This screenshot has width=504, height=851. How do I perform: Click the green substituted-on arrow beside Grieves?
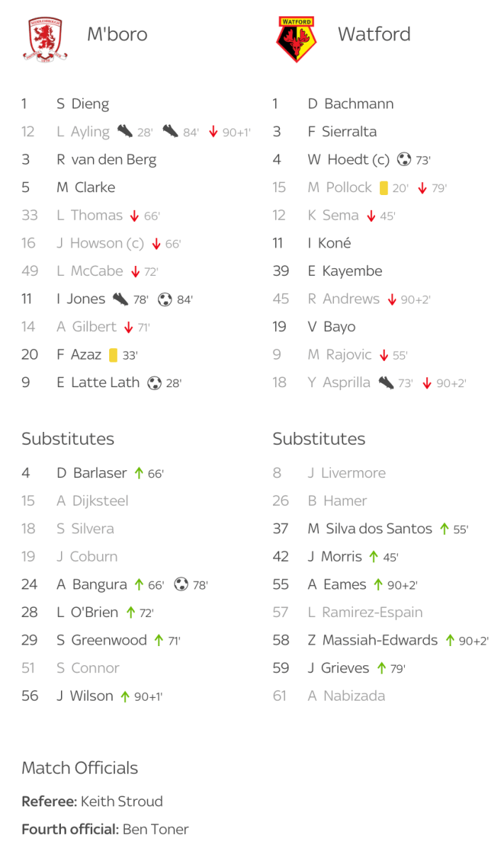(x=381, y=668)
